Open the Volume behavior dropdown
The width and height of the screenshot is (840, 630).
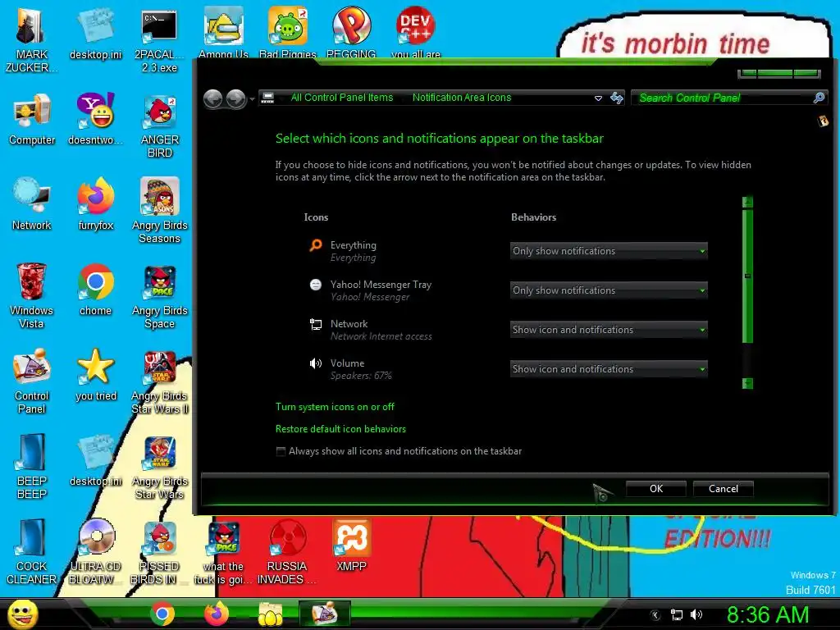(609, 369)
